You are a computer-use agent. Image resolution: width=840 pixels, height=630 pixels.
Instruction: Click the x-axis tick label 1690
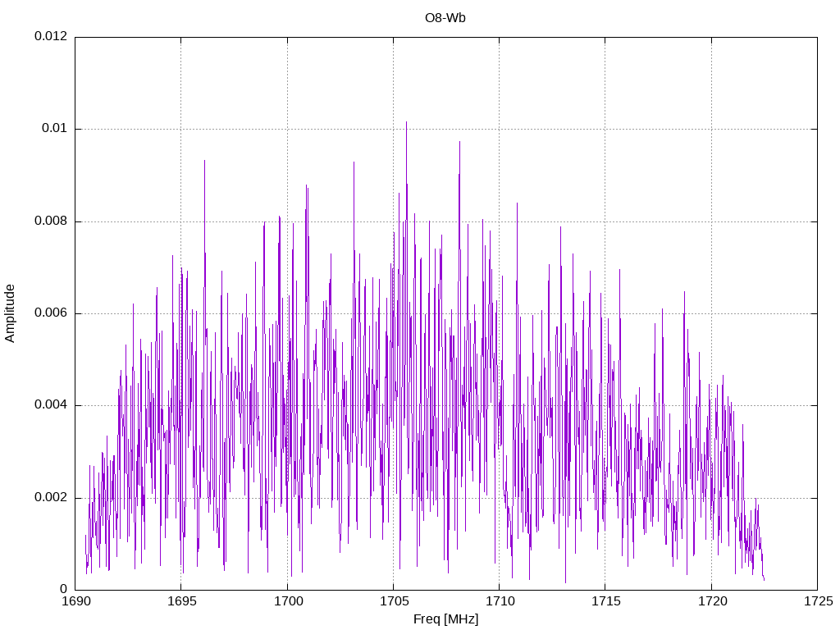pos(76,601)
